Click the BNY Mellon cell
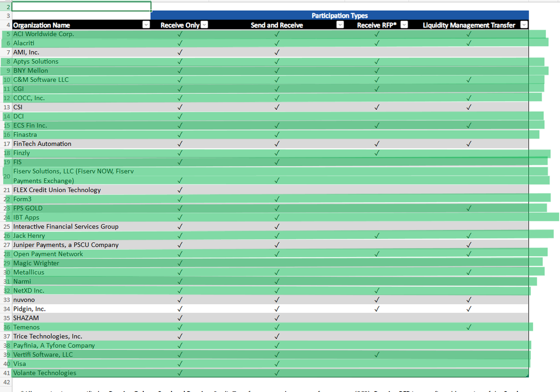560x392 pixels. tap(81, 70)
